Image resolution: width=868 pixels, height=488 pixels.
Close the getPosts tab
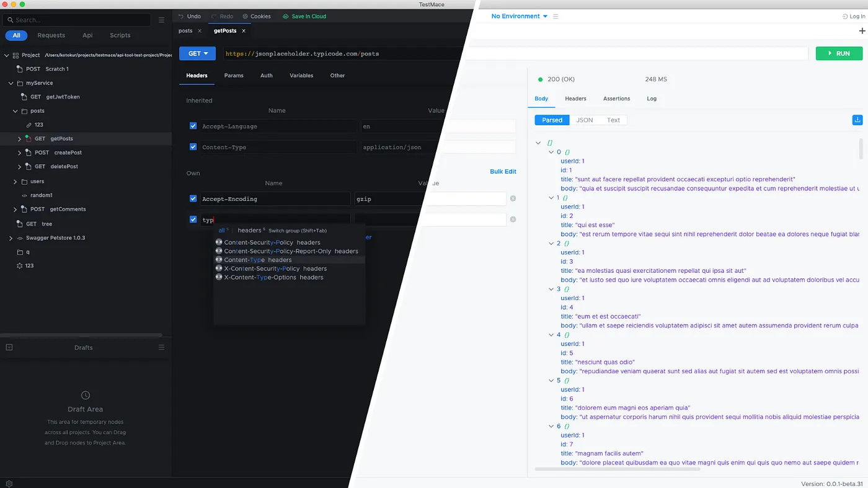(x=244, y=30)
